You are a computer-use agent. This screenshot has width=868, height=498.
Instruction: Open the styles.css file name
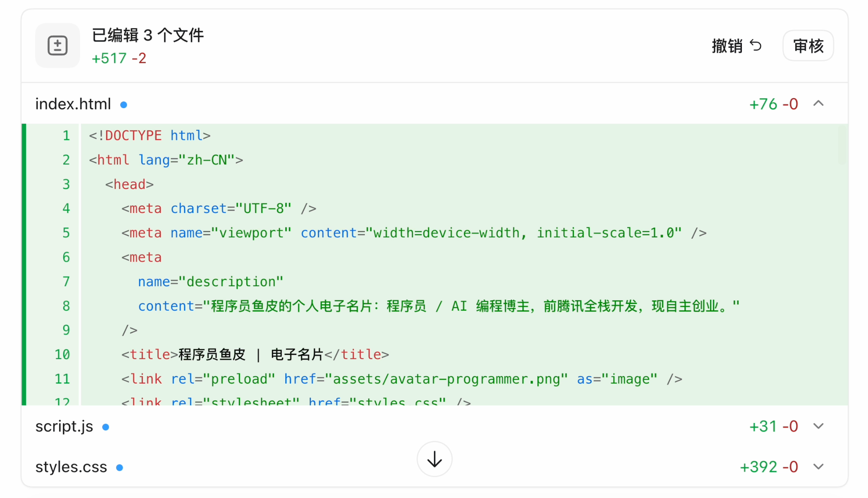pyautogui.click(x=71, y=467)
